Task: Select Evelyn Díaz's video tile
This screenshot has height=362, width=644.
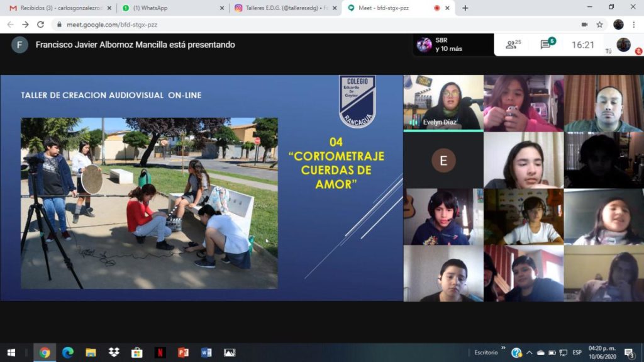Action: point(443,103)
